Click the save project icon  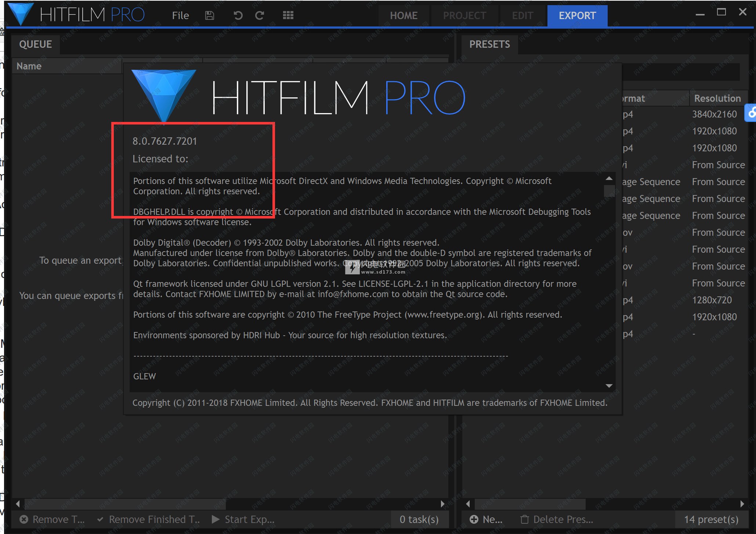(210, 15)
